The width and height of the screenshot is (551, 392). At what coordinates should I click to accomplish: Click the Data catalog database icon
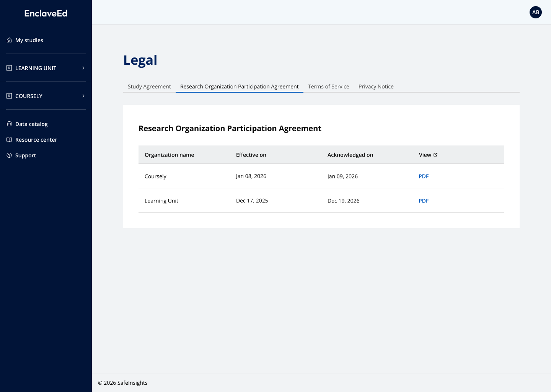(9, 124)
